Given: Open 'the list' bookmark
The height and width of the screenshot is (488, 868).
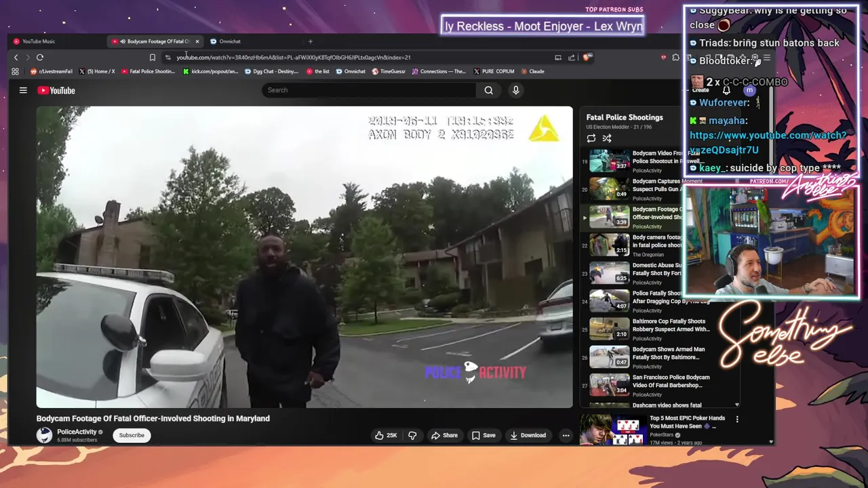Looking at the screenshot, I should (x=318, y=71).
